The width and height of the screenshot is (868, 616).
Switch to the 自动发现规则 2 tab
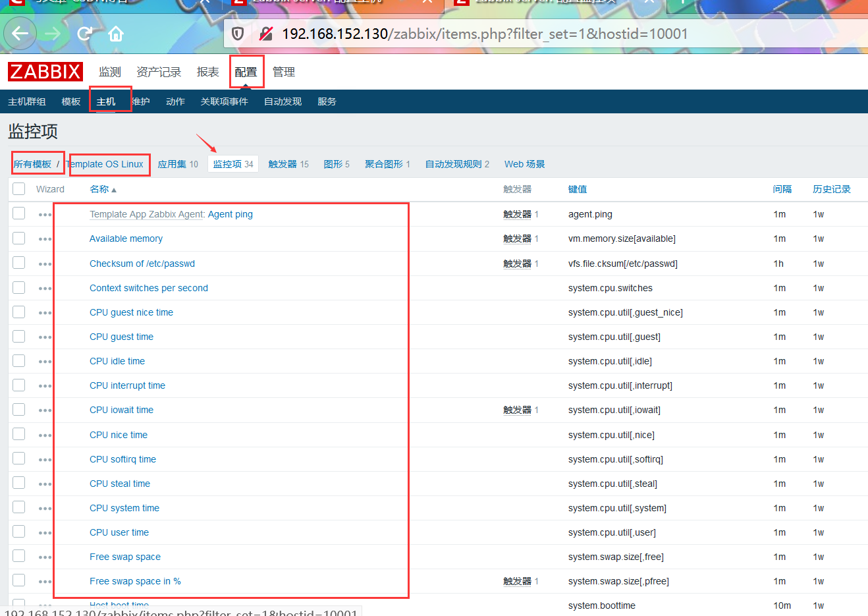tap(457, 164)
